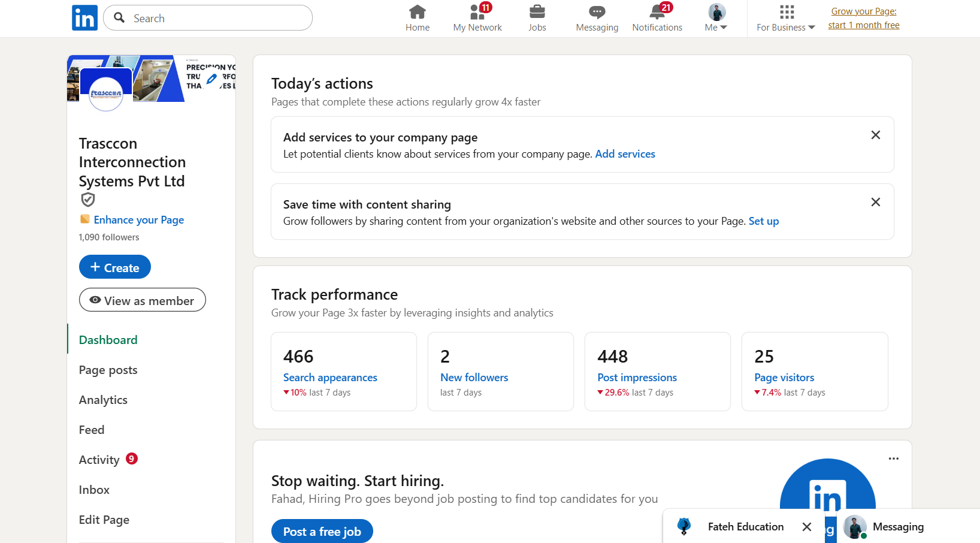Close the Fateh Education chat

pos(807,527)
